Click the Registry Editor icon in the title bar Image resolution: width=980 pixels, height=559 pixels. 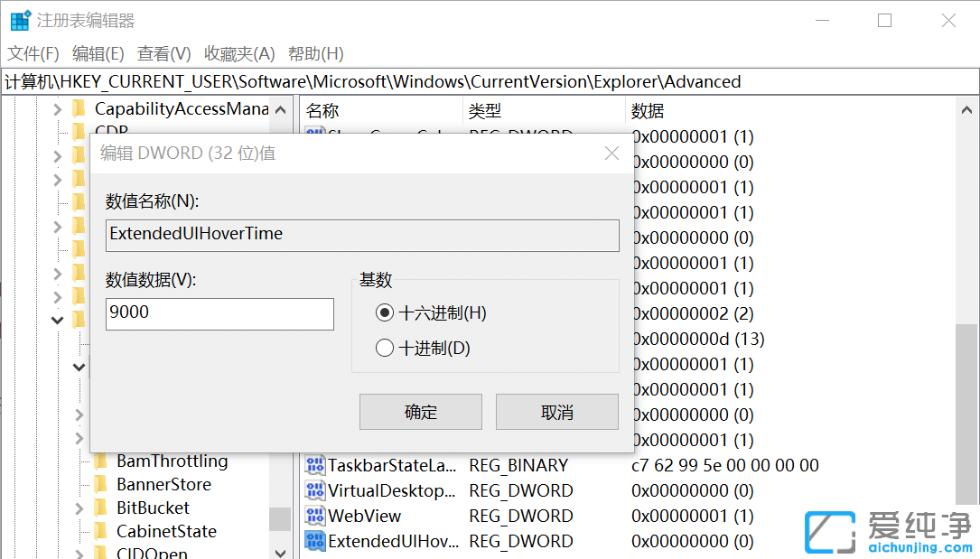coord(19,18)
